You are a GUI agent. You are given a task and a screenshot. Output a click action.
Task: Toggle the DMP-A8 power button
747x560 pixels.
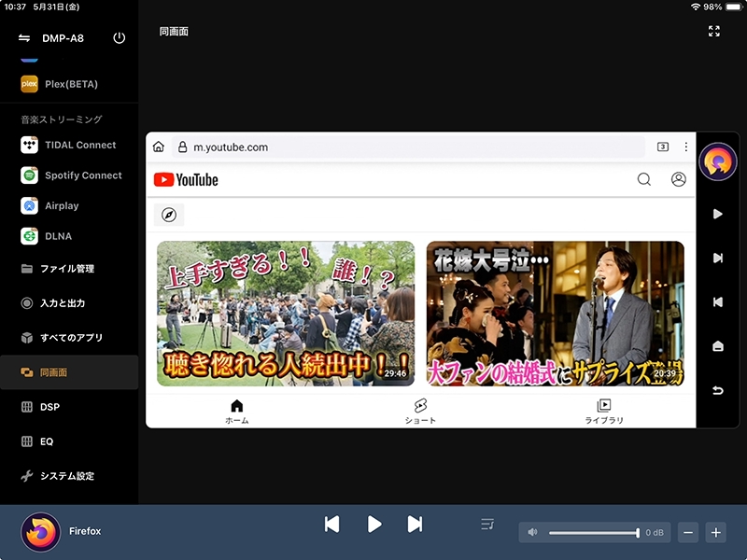point(120,38)
